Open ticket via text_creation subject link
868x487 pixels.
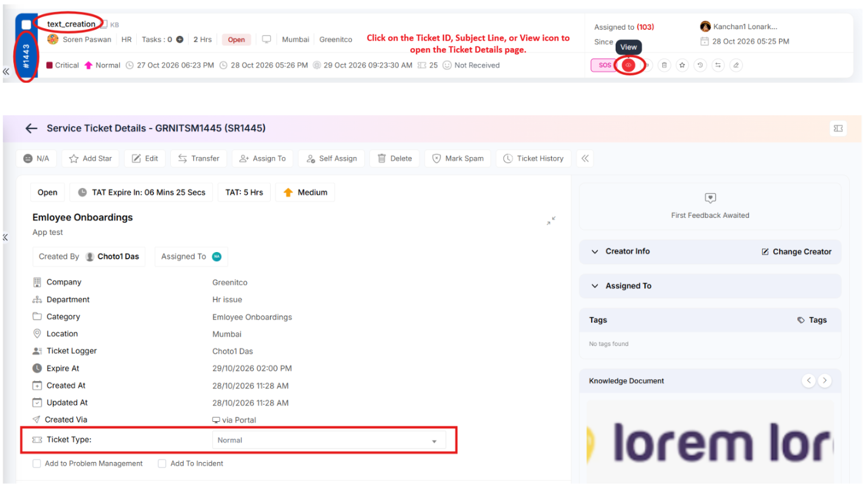[x=71, y=24]
